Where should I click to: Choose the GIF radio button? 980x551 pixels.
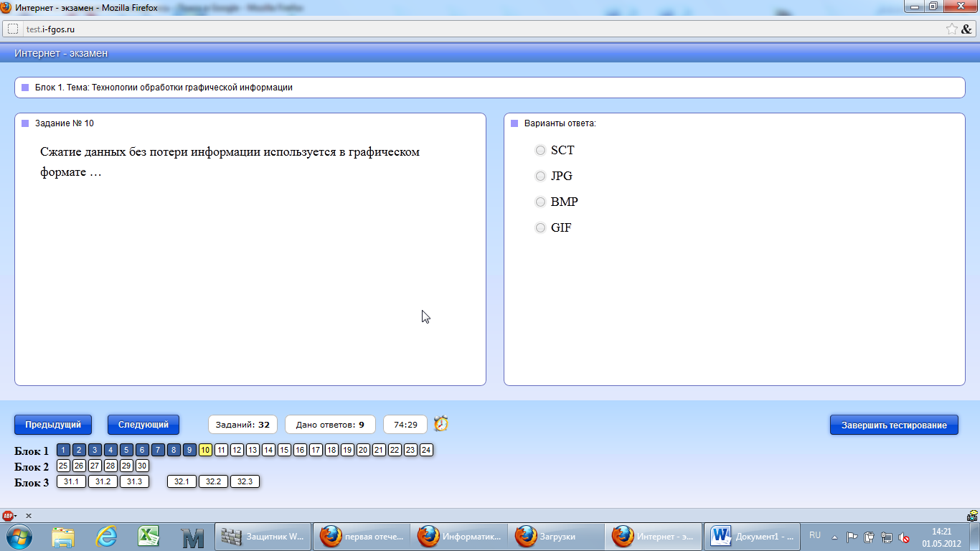pos(541,228)
